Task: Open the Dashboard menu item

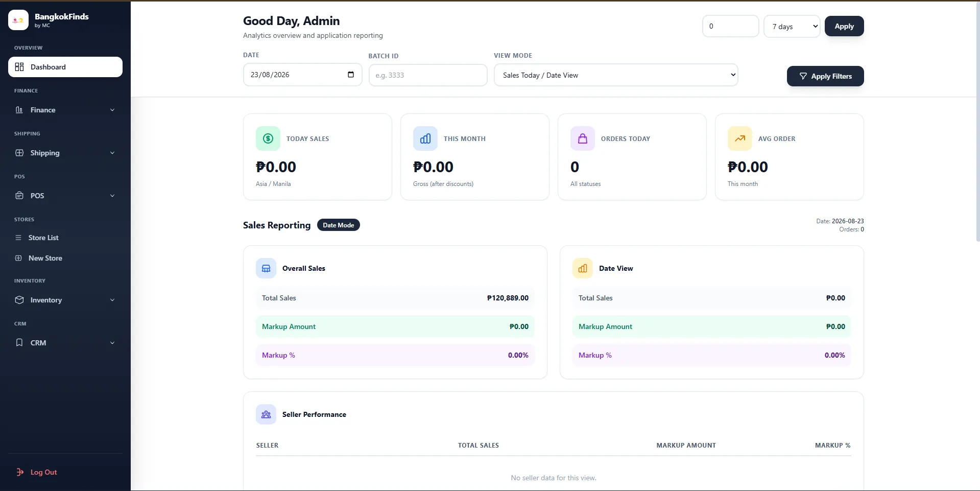Action: 65,67
